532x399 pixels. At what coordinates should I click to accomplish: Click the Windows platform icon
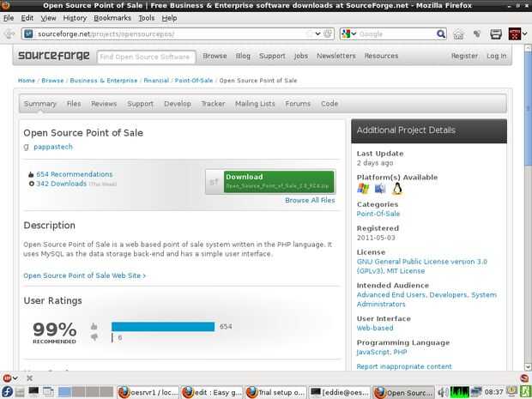[x=363, y=189]
